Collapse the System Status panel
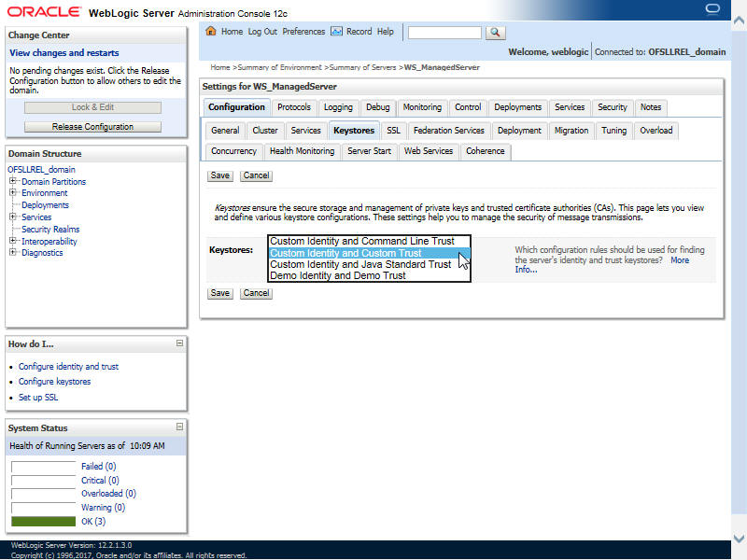The image size is (747, 560). (x=179, y=427)
